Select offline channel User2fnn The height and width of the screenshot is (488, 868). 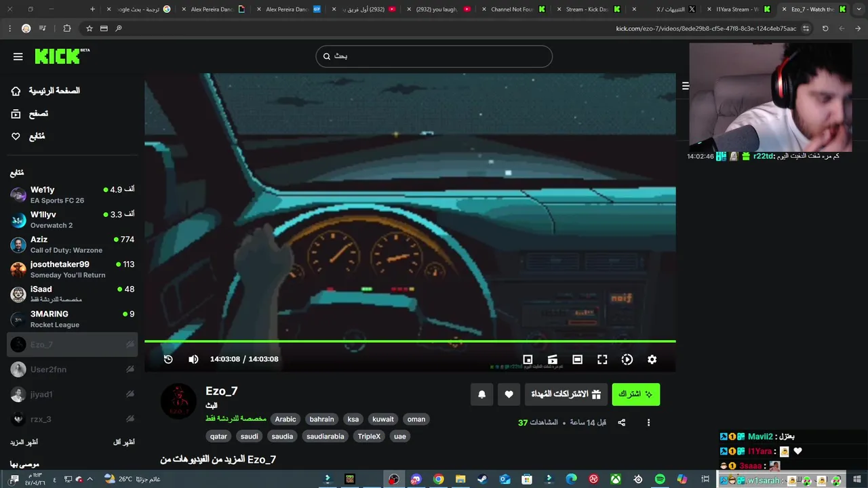pos(72,369)
